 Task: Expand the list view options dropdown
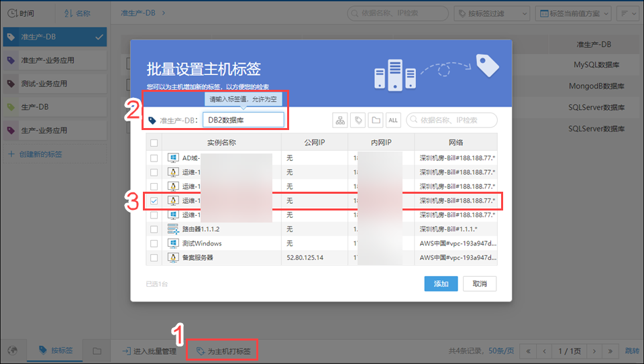click(628, 13)
